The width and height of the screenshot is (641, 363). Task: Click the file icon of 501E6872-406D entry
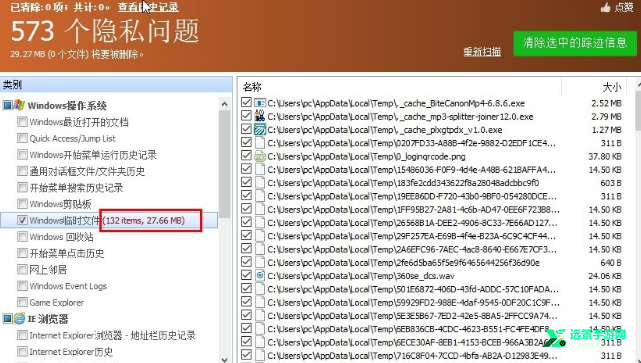click(260, 289)
